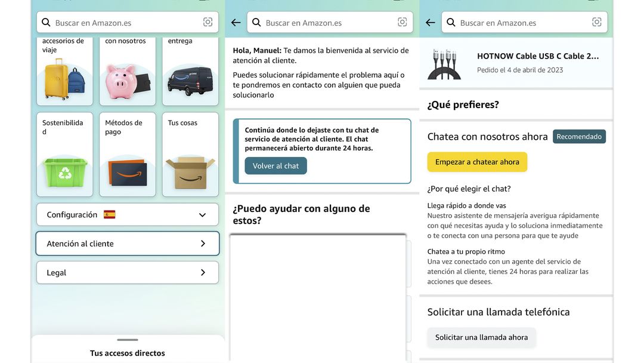This screenshot has width=644, height=363.
Task: Tap the HOTNOW USB C cable product thumbnail
Action: (x=444, y=64)
